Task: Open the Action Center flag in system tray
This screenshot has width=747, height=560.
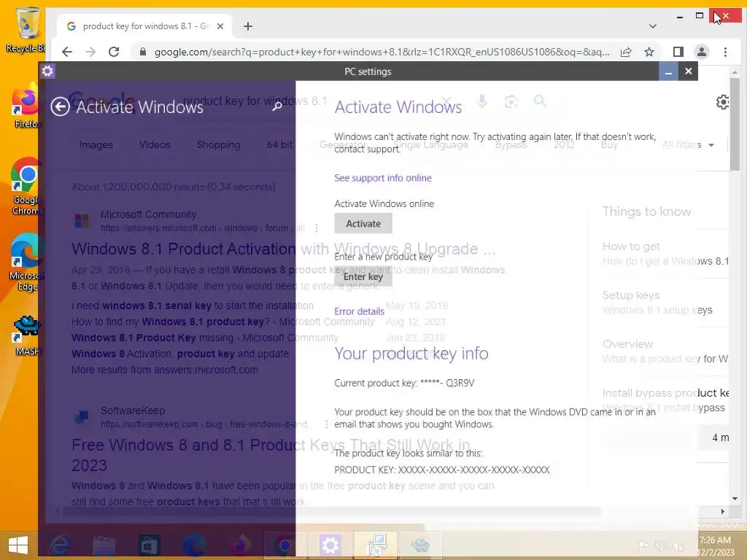Action: click(x=643, y=545)
